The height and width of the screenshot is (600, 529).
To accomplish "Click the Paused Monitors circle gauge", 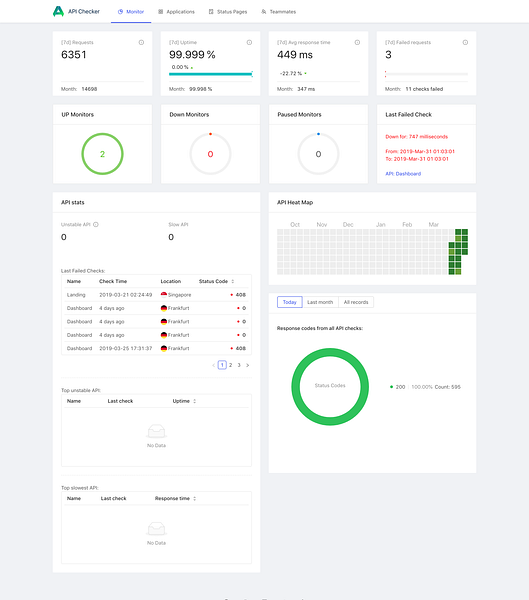I will 318,154.
